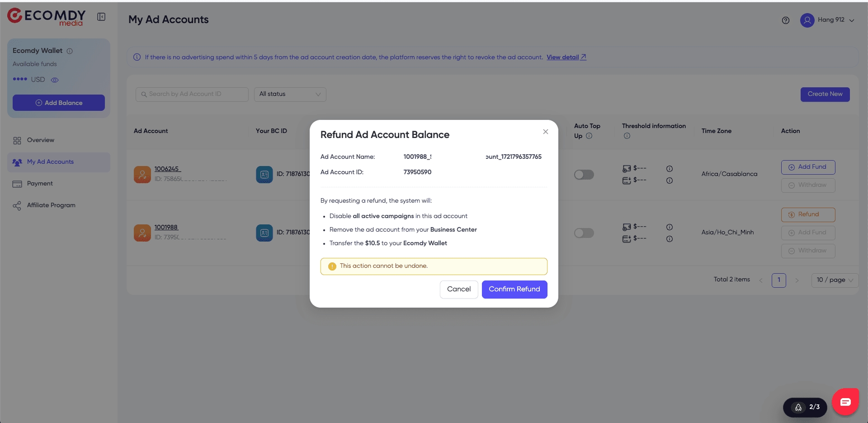The height and width of the screenshot is (423, 868).
Task: Click the Confirm Refund button
Action: coord(514,289)
